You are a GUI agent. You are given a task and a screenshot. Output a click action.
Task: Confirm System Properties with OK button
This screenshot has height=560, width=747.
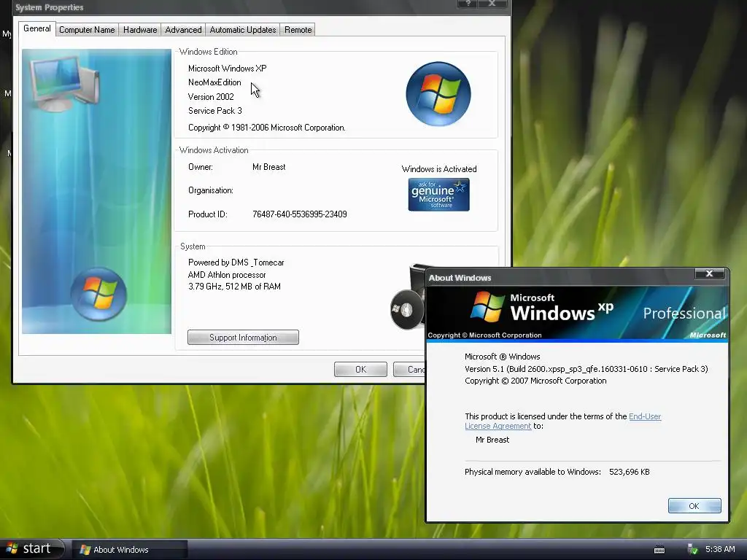coord(360,370)
